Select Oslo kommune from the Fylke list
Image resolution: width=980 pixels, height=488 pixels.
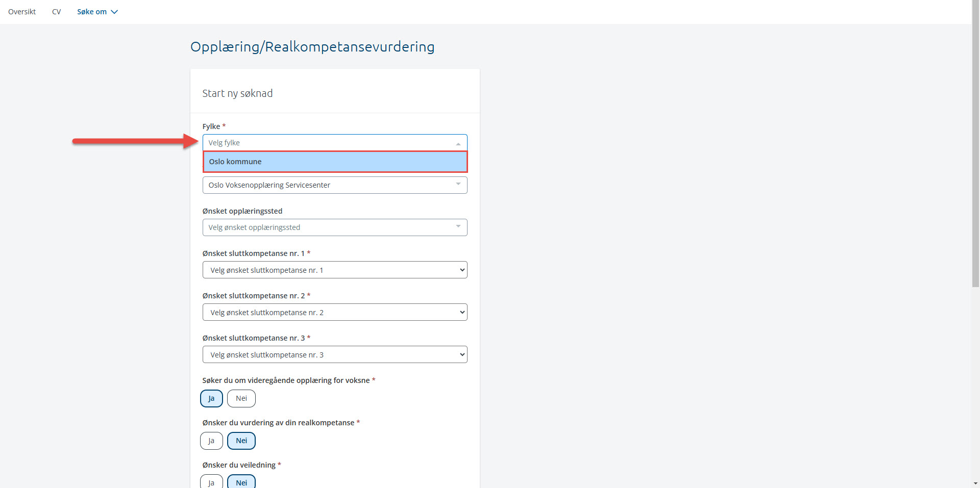[x=335, y=162]
